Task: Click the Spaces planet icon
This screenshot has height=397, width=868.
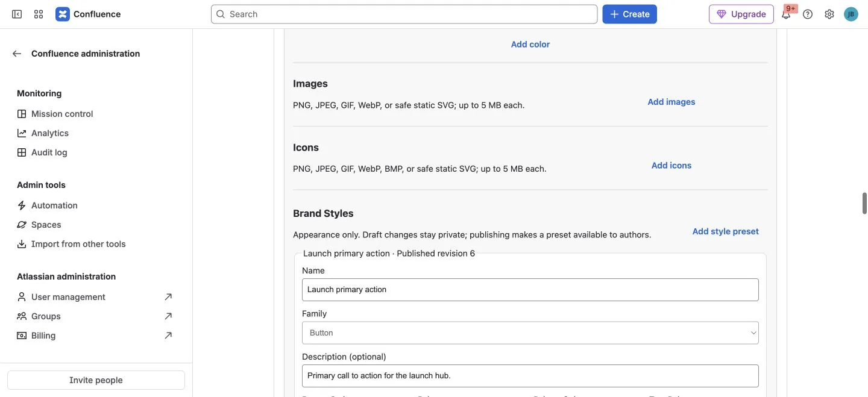Action: click(x=22, y=225)
